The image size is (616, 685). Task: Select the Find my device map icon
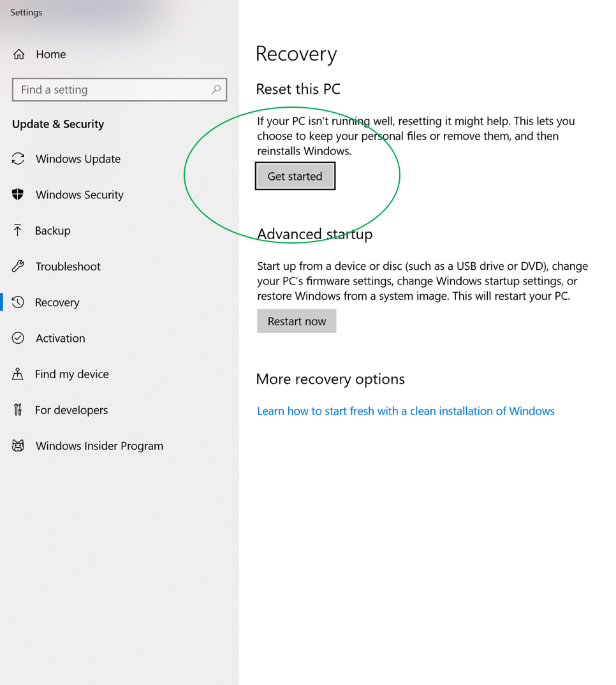click(x=18, y=374)
